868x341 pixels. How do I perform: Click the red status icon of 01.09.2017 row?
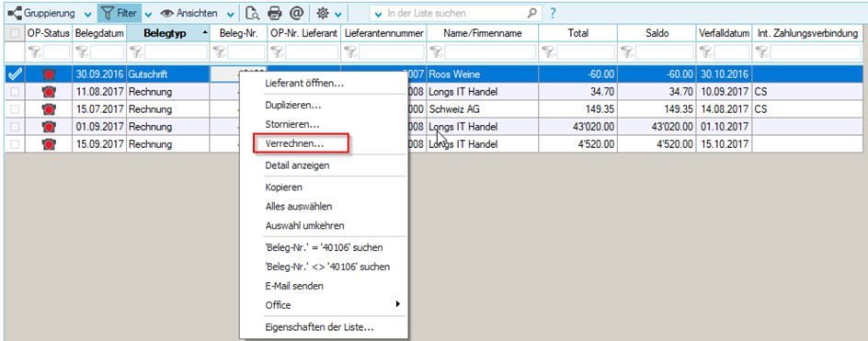pos(50,128)
